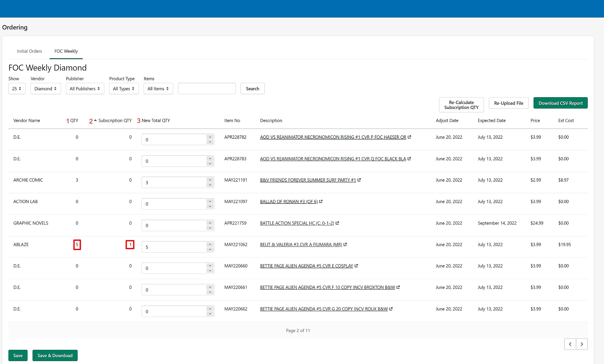
Task: Increase New Total QTY for ARCHIE COMIC row
Action: click(210, 180)
